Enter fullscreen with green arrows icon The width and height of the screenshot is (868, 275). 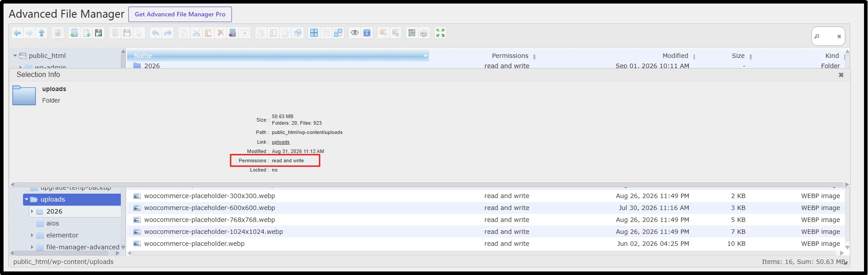coord(440,33)
